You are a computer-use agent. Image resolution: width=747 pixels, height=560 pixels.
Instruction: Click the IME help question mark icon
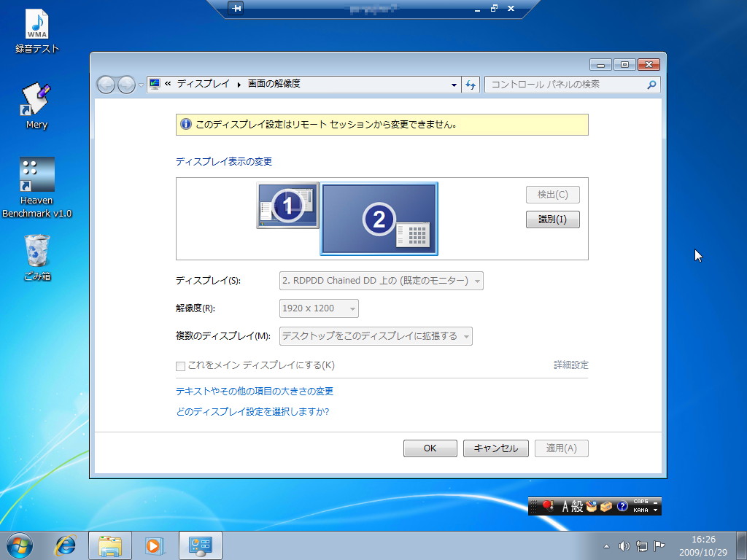(x=622, y=506)
